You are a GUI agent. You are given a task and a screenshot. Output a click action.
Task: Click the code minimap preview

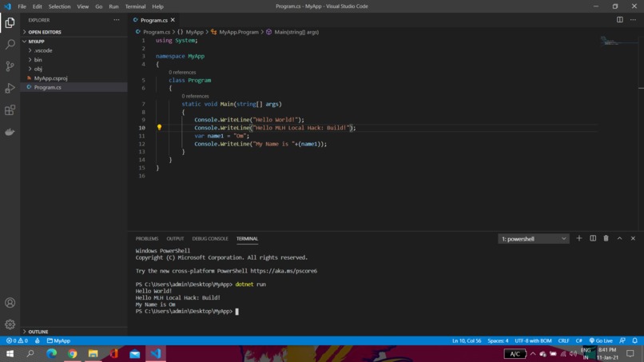click(x=618, y=41)
